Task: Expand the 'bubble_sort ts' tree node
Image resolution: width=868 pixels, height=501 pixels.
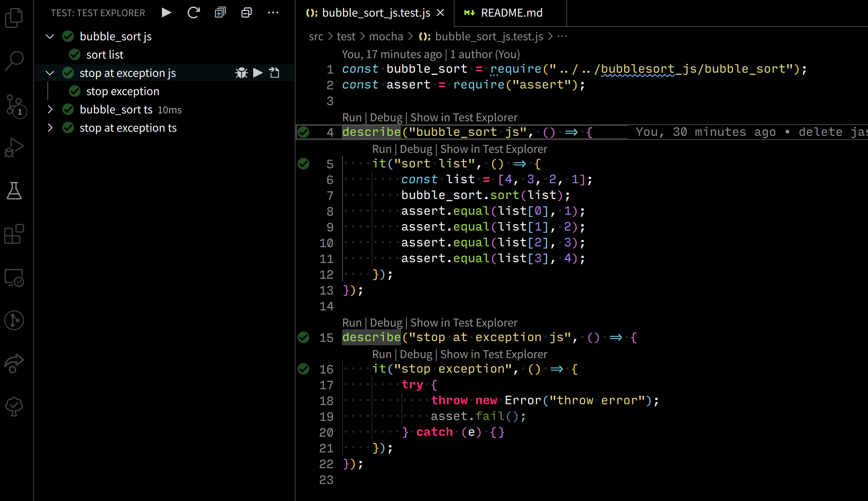Action: (x=50, y=110)
